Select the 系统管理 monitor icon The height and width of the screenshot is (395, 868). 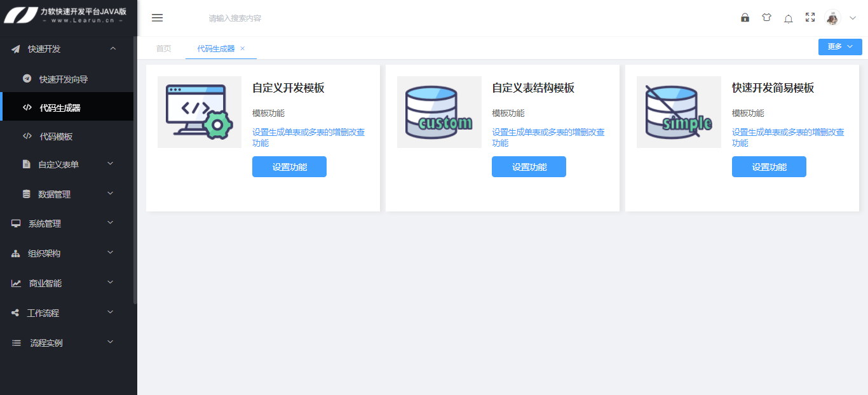point(15,224)
